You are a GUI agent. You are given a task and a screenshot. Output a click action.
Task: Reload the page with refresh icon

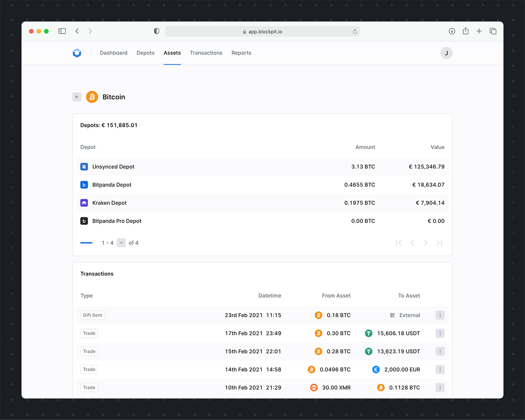[355, 32]
